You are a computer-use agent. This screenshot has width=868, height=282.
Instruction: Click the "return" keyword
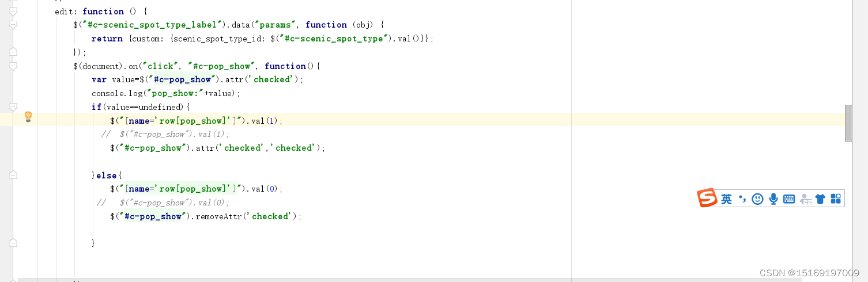pyautogui.click(x=107, y=39)
